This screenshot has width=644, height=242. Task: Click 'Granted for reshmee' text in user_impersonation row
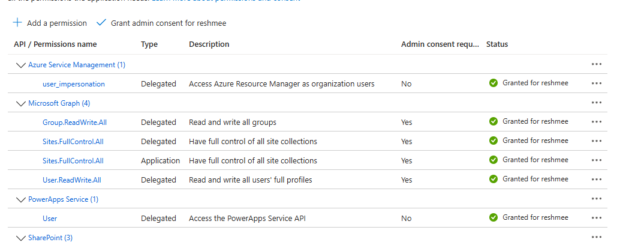tap(535, 83)
